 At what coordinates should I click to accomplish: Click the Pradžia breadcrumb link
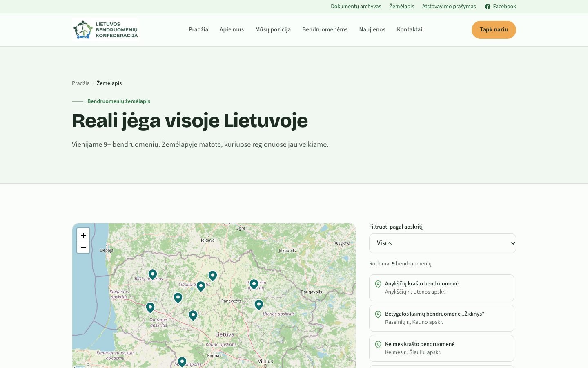(81, 83)
